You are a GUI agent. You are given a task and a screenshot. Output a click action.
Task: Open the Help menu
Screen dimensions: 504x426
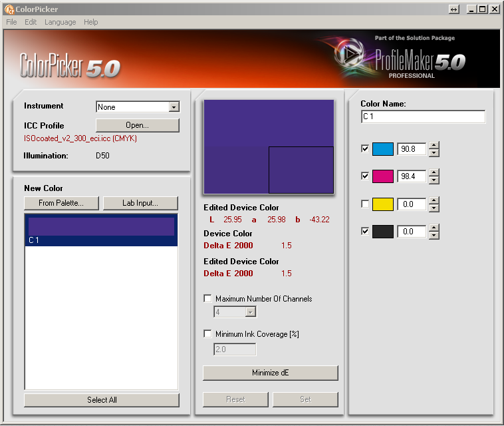pos(90,22)
